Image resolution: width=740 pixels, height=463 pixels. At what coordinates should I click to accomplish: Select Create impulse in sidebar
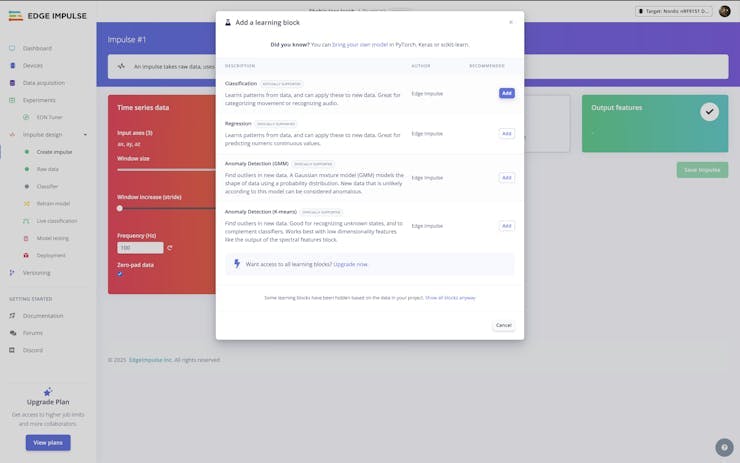click(54, 152)
